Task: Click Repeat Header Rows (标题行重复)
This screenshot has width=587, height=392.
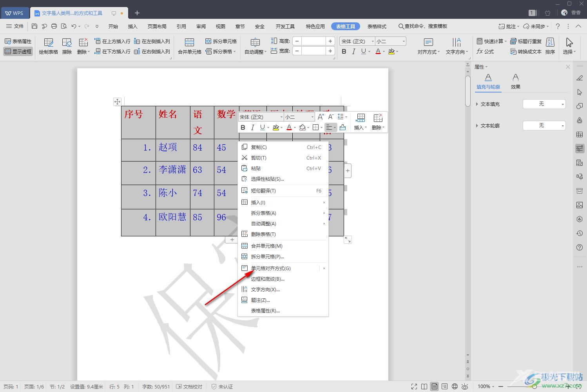Action: tap(526, 41)
